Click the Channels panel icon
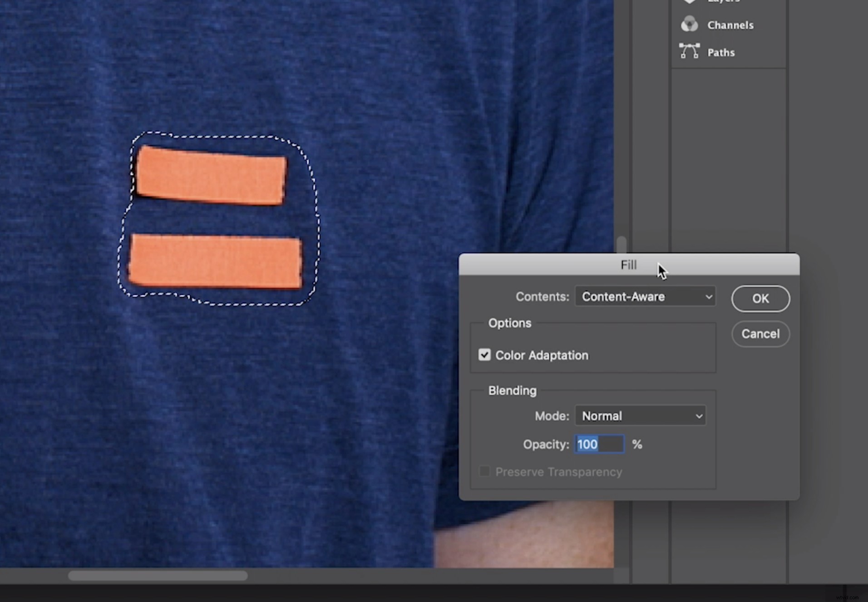 [x=689, y=24]
